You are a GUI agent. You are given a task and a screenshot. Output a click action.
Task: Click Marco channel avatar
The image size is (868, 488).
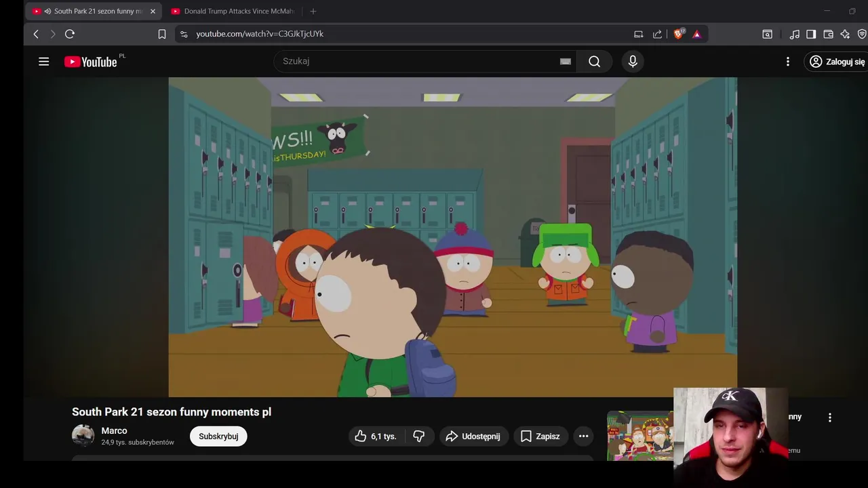click(83, 436)
